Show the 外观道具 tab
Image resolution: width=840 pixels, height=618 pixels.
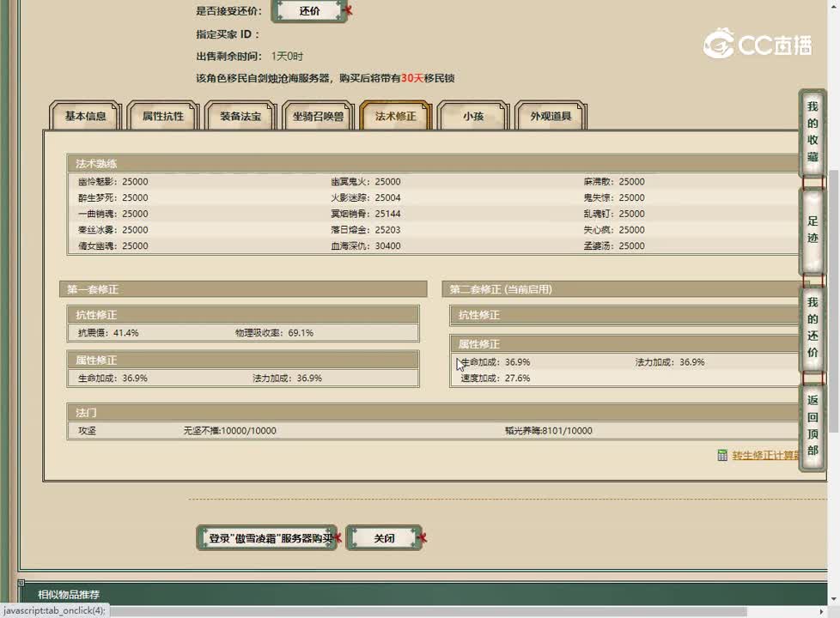(551, 116)
